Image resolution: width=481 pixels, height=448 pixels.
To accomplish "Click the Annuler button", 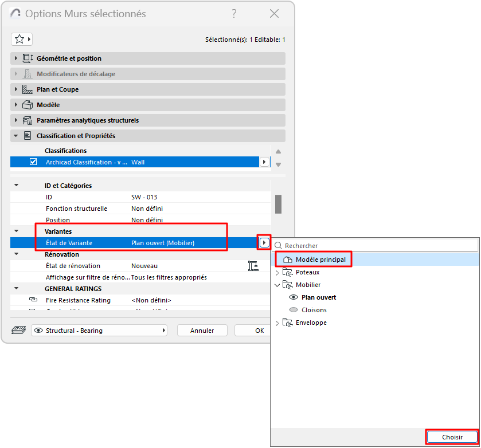I will 202,330.
